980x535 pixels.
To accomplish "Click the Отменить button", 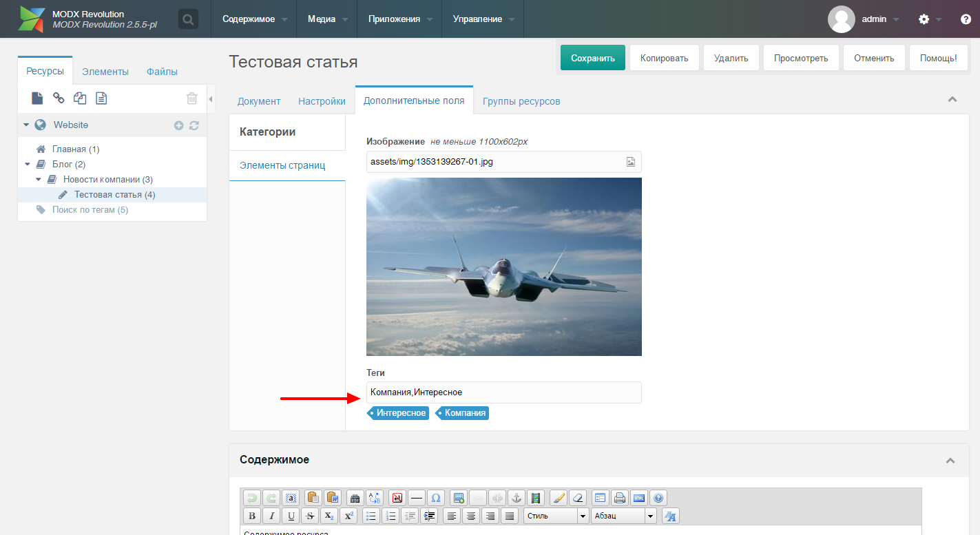I will click(874, 58).
